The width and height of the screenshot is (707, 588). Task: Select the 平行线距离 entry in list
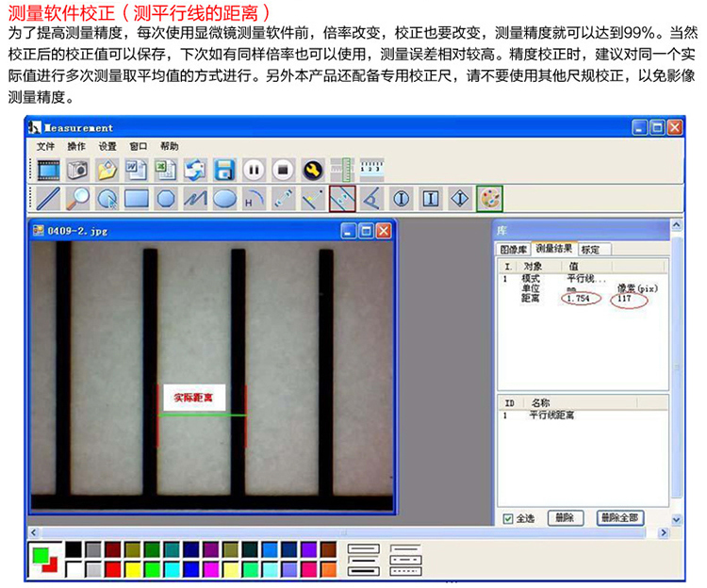[551, 415]
